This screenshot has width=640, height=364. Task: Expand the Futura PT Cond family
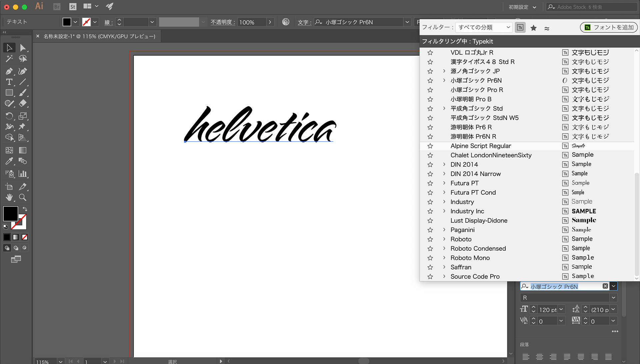(x=444, y=192)
